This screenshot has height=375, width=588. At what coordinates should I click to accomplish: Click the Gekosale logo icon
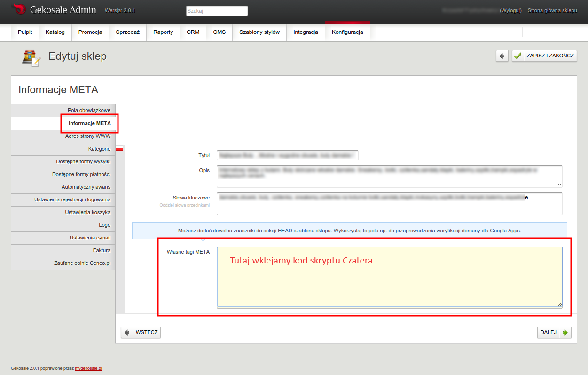tap(18, 9)
